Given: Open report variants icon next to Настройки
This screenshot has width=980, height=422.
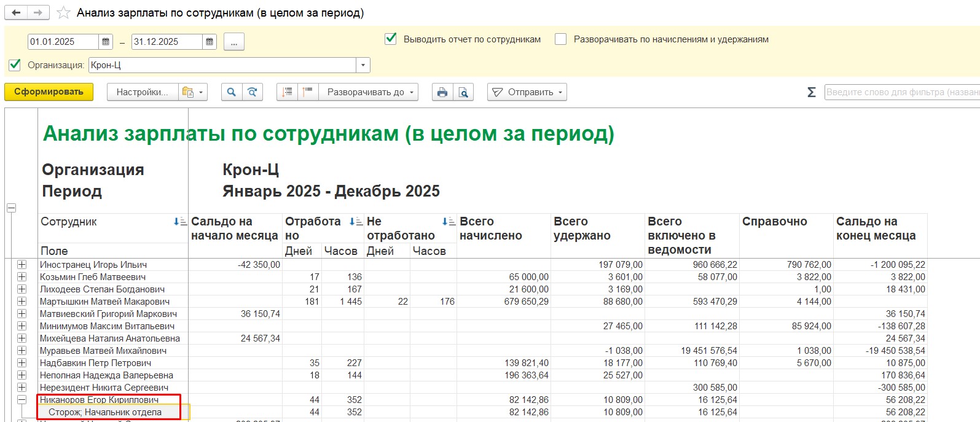Looking at the screenshot, I should (193, 92).
